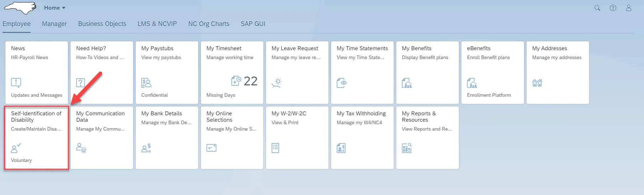Open the help question mark icon
The height and width of the screenshot is (195, 644).
pos(613,8)
